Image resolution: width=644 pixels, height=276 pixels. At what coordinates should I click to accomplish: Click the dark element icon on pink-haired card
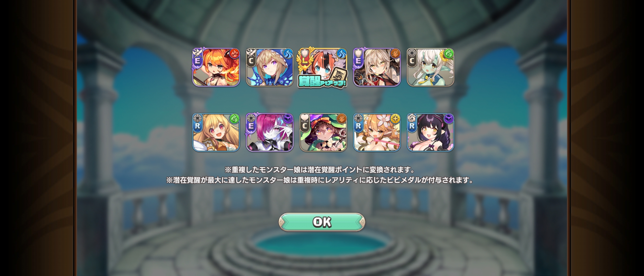tap(288, 119)
